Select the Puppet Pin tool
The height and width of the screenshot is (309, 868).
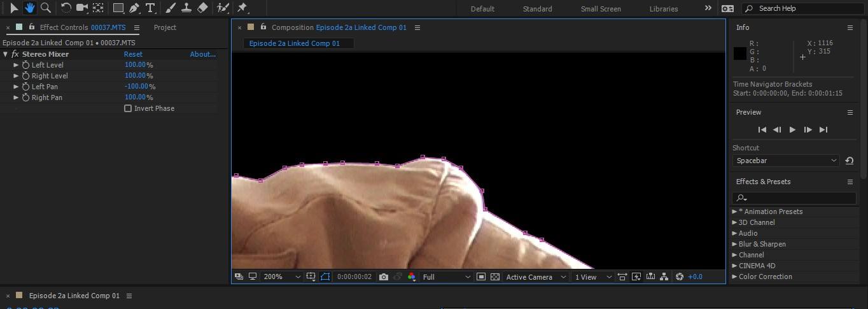[242, 8]
